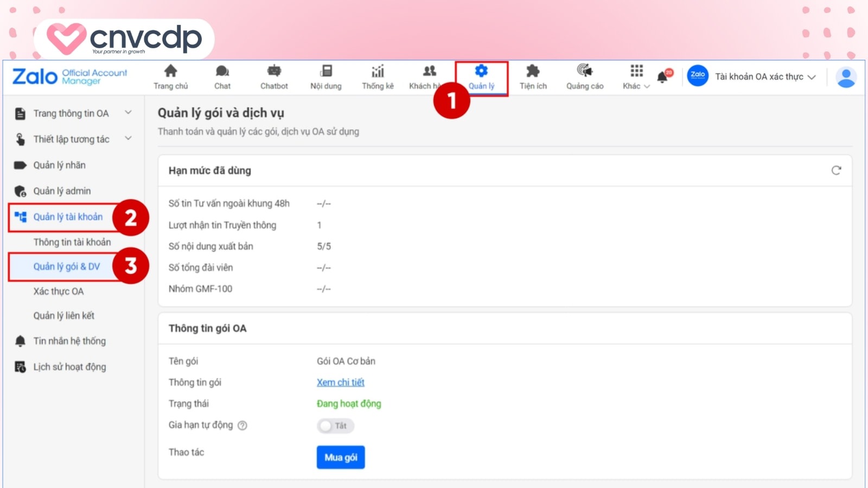Screen dimensions: 868x488
Task: Click the Quản lý nhãn tag icon
Action: (x=20, y=165)
